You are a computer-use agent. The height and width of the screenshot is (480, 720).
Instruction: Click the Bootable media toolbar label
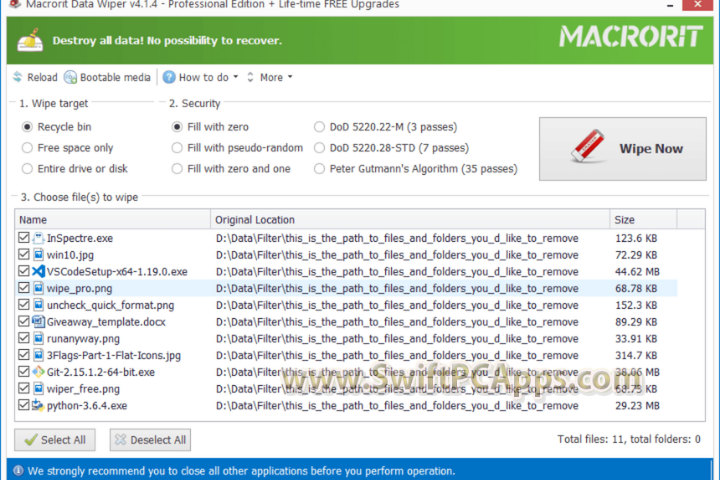pos(115,77)
